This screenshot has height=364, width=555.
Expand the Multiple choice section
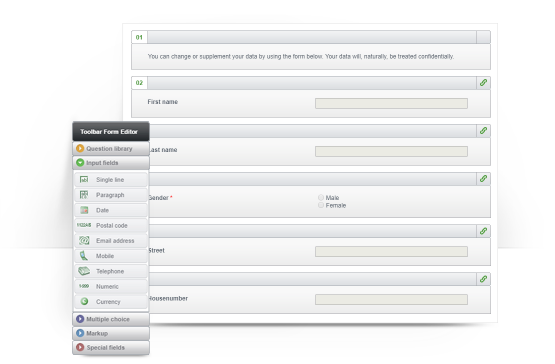point(111,319)
